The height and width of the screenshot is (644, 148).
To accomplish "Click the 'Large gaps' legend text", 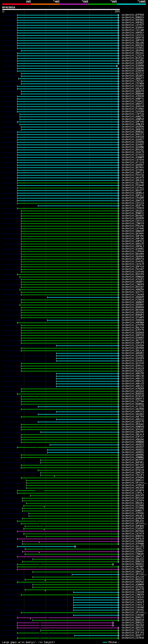I will click(x=9, y=642).
